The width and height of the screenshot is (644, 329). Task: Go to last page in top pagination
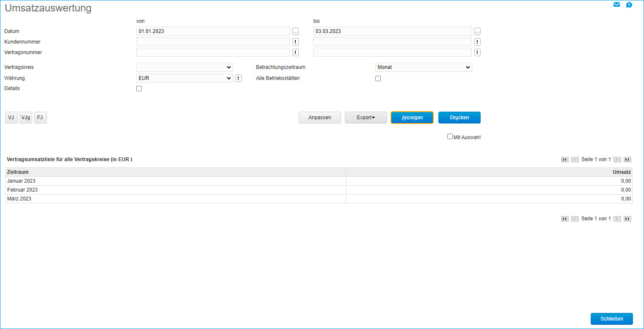coord(627,159)
